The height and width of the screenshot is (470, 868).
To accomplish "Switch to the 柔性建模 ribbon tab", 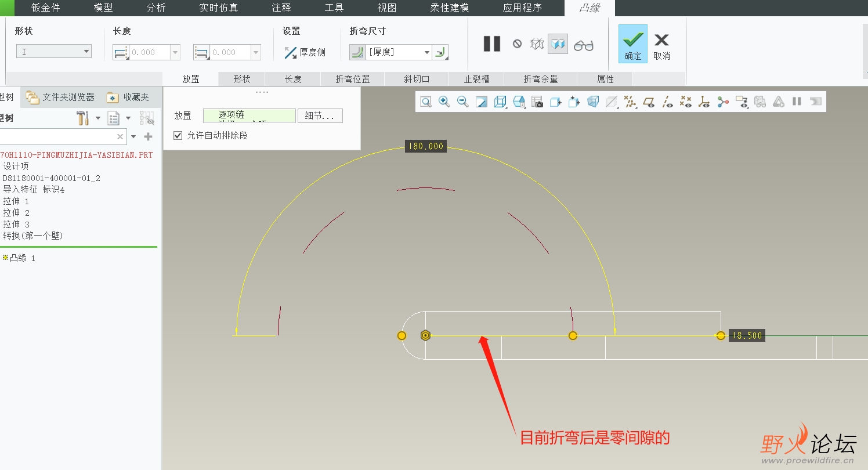I will [450, 8].
